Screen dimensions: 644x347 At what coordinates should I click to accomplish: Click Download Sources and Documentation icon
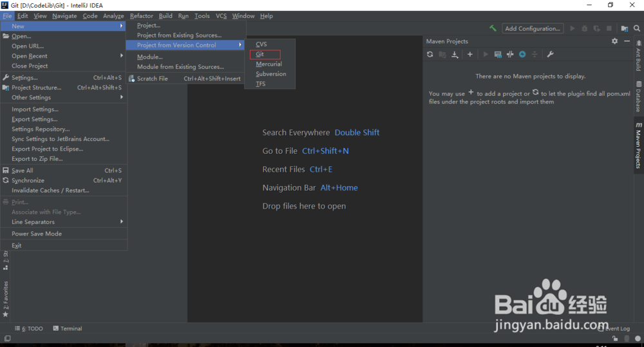click(455, 54)
